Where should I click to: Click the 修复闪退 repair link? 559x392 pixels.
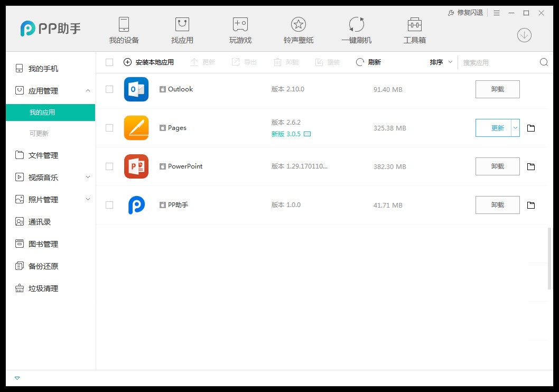click(465, 13)
